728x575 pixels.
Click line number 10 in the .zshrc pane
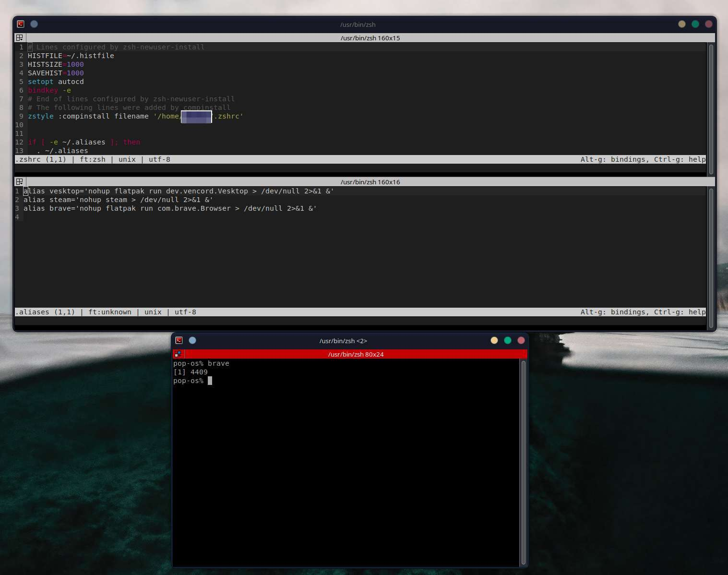[x=19, y=125]
